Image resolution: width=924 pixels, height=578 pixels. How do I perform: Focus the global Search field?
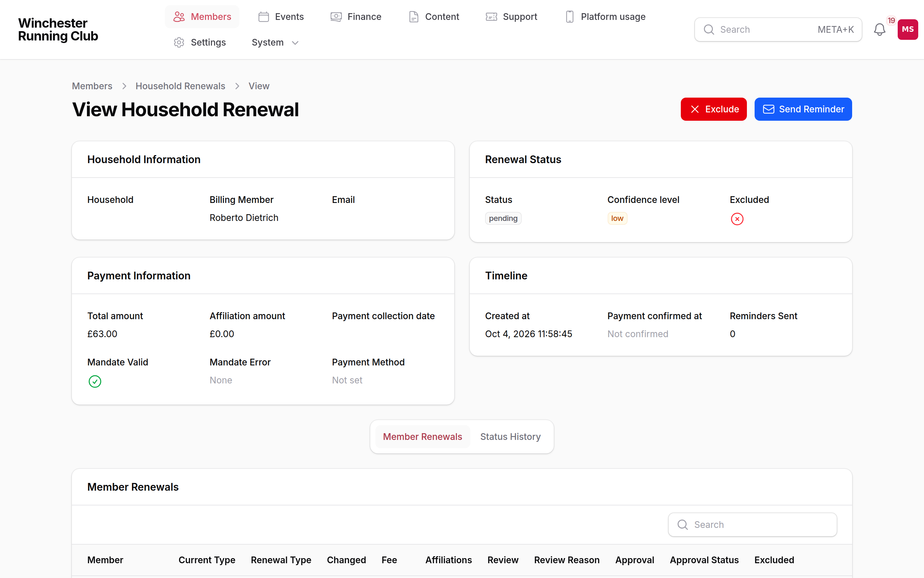point(778,30)
